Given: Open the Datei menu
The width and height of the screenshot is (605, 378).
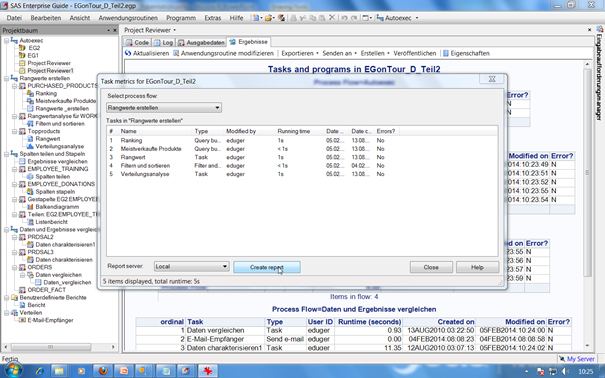Looking at the screenshot, I should coord(14,18).
